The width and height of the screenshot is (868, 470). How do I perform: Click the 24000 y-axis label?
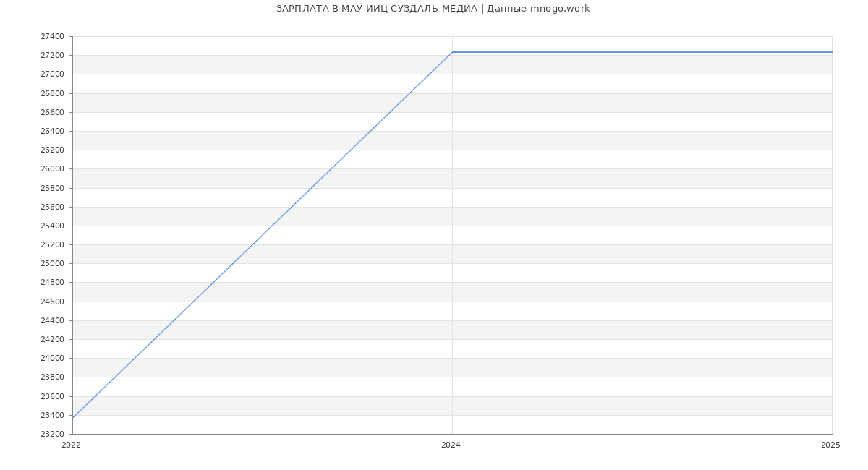(x=52, y=359)
